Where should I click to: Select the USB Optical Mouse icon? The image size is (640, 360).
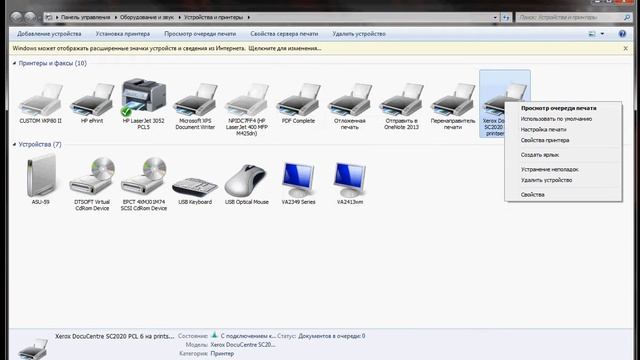point(247,180)
